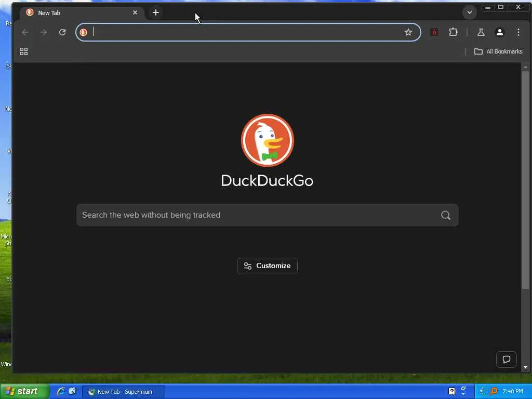Focus the browser address bar

coord(248,32)
